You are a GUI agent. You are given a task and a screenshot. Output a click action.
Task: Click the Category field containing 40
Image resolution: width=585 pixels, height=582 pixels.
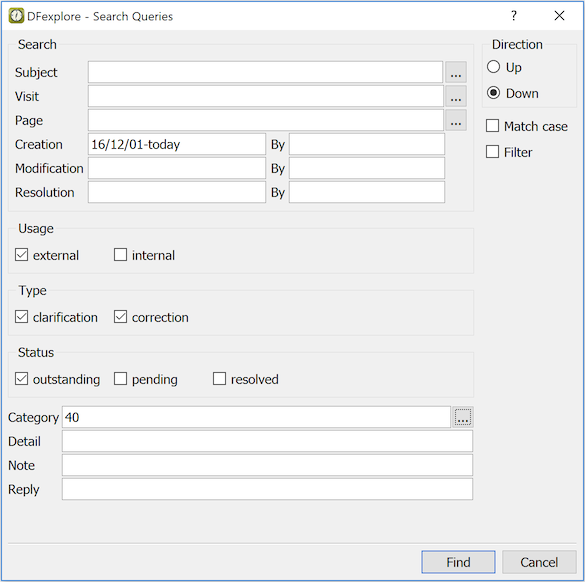256,417
